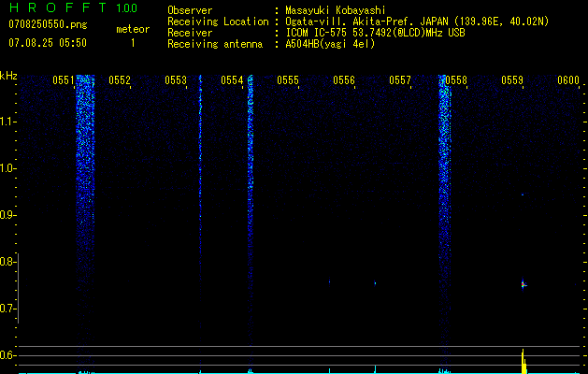Click the 0556 time marker

(344, 80)
